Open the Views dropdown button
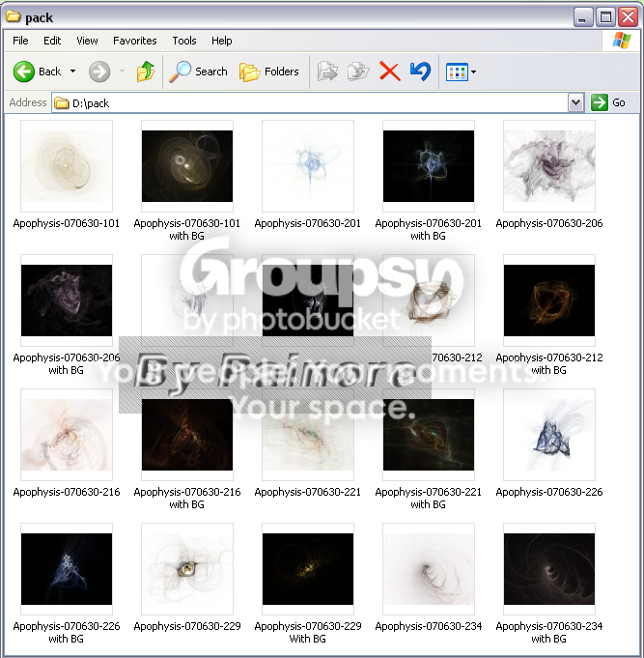Screen dimensions: 644x658 coord(461,72)
